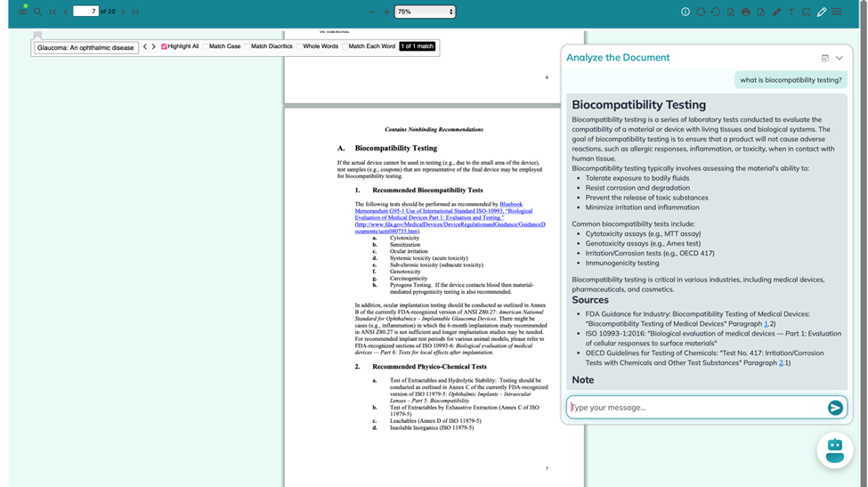Viewport: 868px width, 487px height.
Task: Click the 'Cytotoxicity' list item in document
Action: point(404,238)
